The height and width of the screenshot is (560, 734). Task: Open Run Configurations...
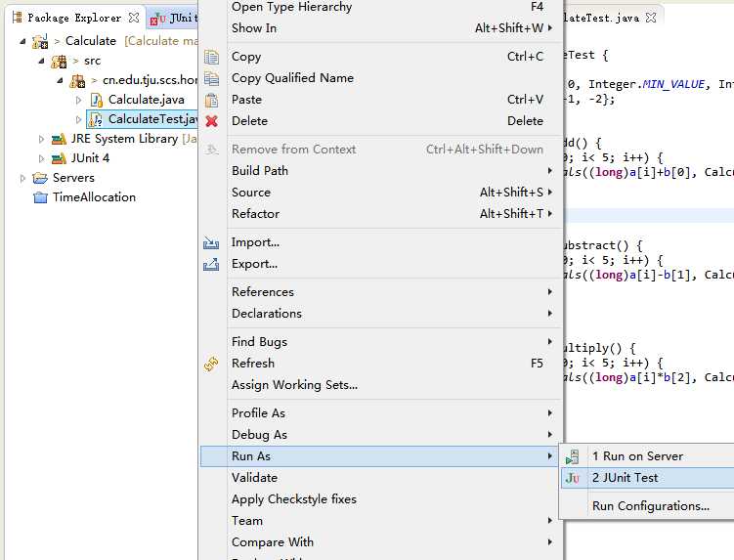click(x=647, y=506)
